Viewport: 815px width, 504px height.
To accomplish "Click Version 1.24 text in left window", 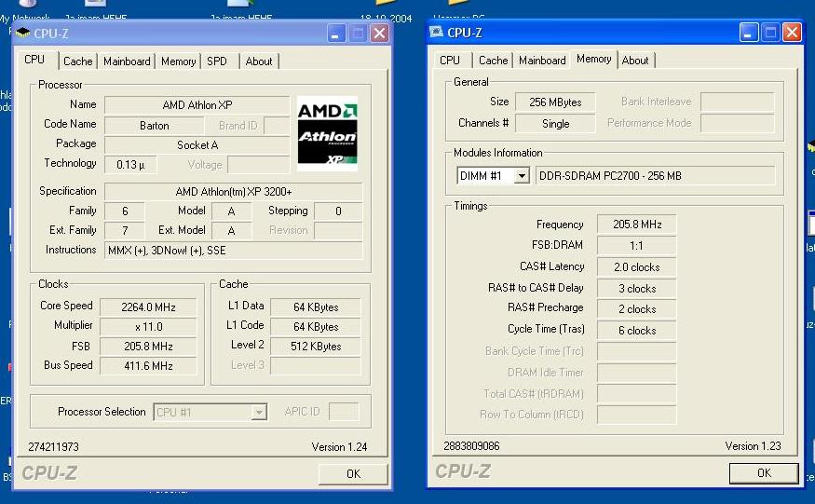I will [339, 447].
